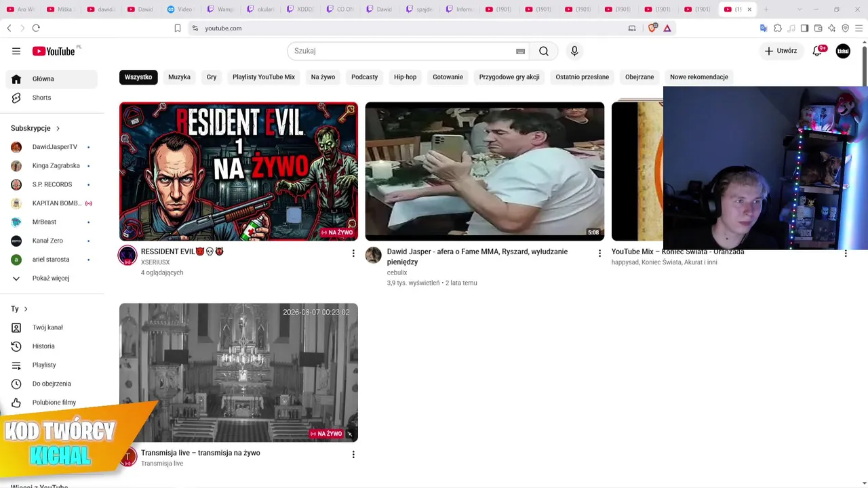Open the account avatar menu
The height and width of the screenshot is (488, 868).
click(843, 51)
